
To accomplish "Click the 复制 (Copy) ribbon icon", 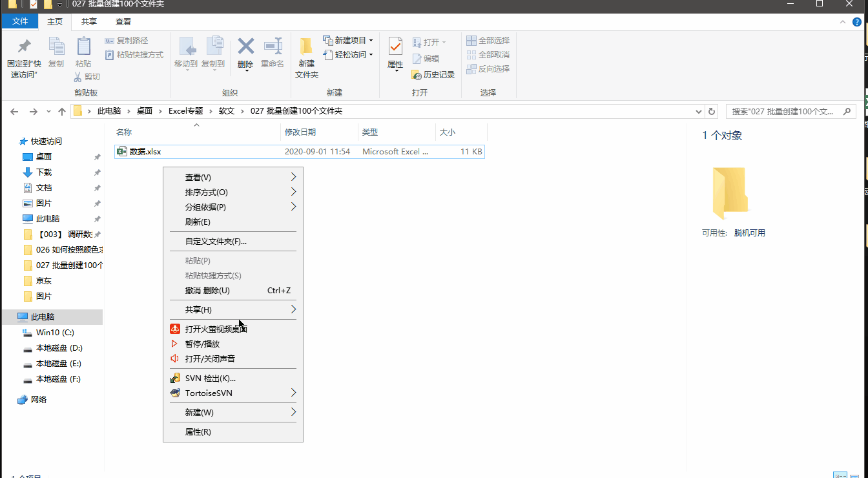I will coord(57,54).
